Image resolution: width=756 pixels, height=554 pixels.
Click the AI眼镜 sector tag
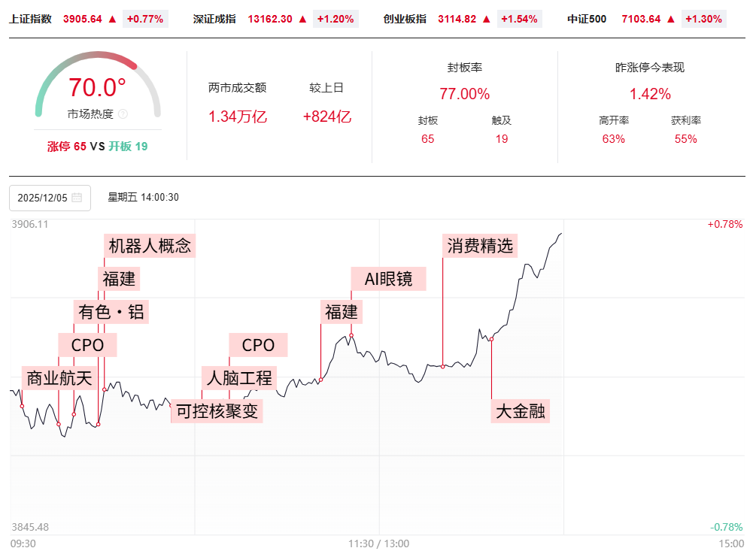coord(388,279)
